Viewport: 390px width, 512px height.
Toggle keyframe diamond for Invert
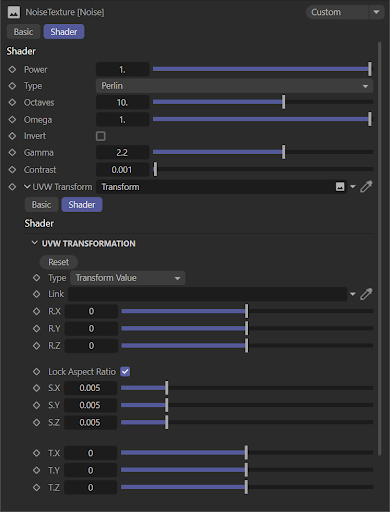point(12,136)
